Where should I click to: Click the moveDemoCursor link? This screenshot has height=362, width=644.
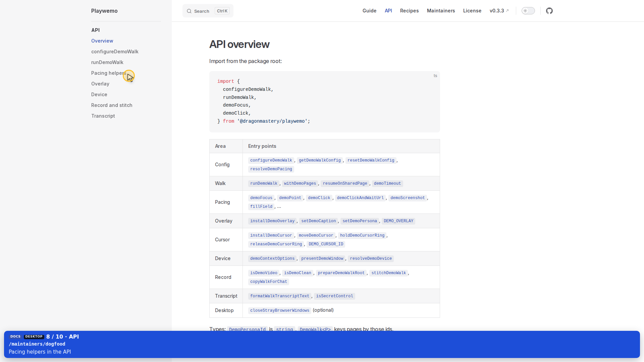(316, 235)
